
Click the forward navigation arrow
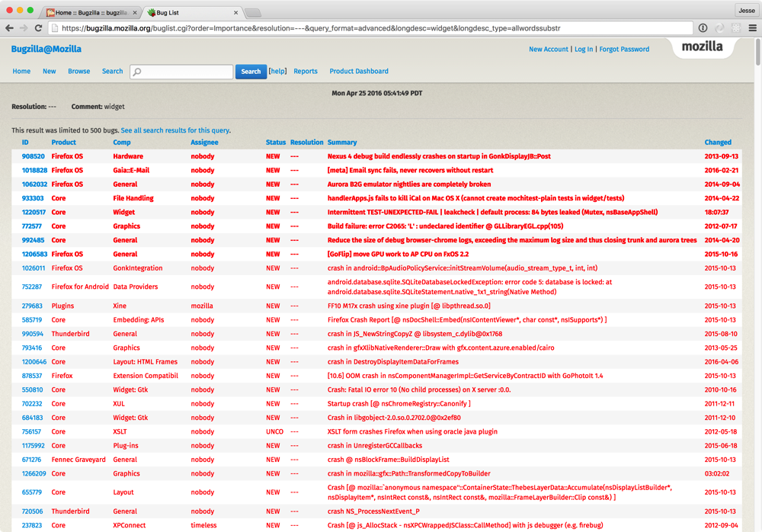[x=24, y=28]
